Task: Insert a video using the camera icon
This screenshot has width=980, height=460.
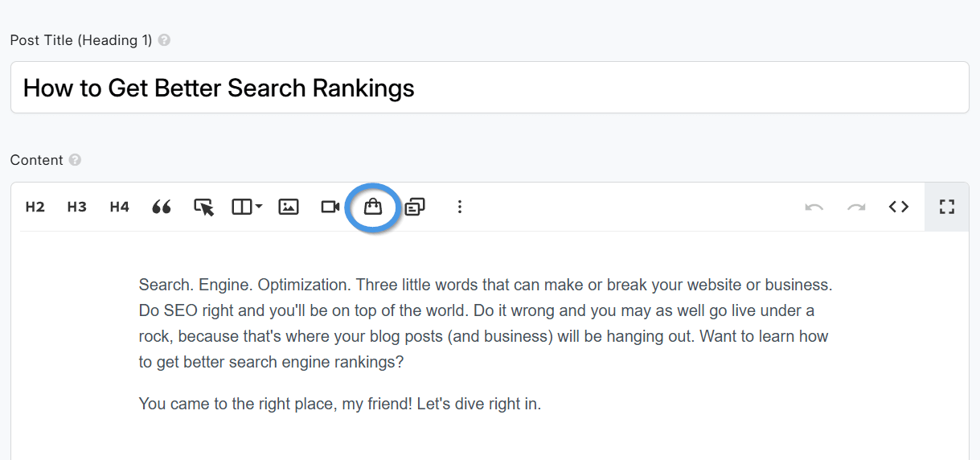Action: [330, 207]
